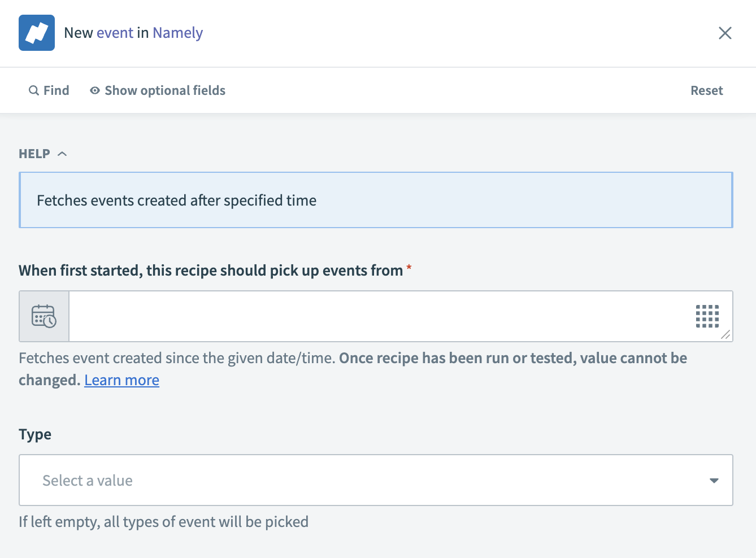
Task: Toggle the eye icon for optional fields
Action: 95,90
